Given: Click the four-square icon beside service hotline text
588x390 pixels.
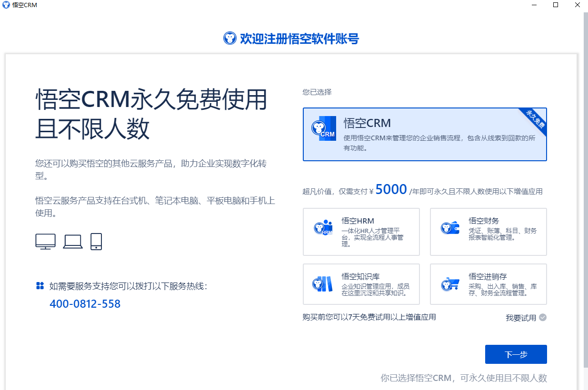Looking at the screenshot, I should click(x=40, y=286).
